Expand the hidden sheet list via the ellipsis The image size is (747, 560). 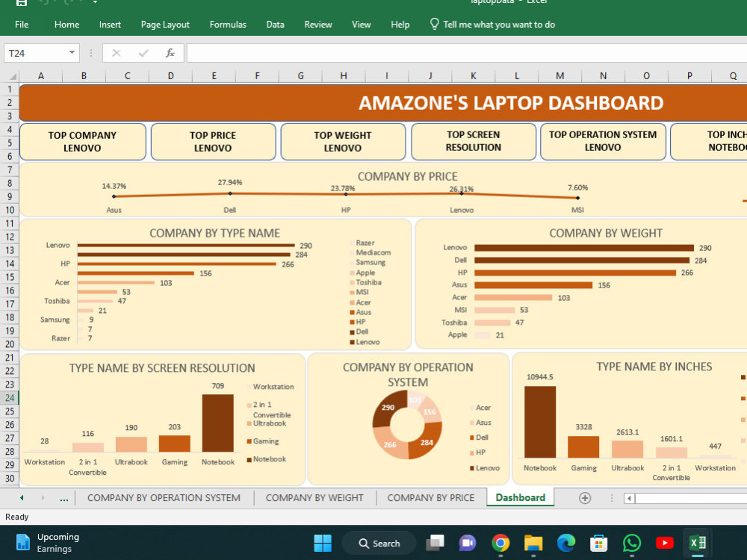coord(63,497)
